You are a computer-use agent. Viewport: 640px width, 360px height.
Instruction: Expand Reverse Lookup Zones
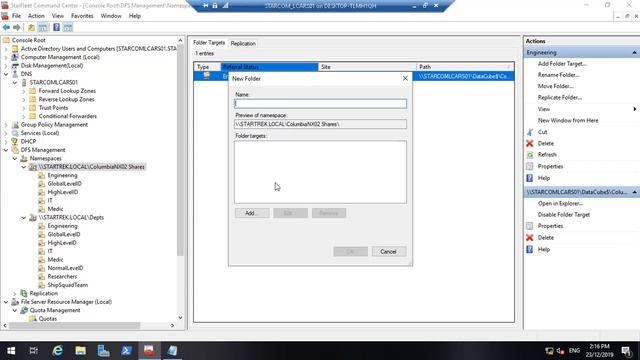coord(24,99)
